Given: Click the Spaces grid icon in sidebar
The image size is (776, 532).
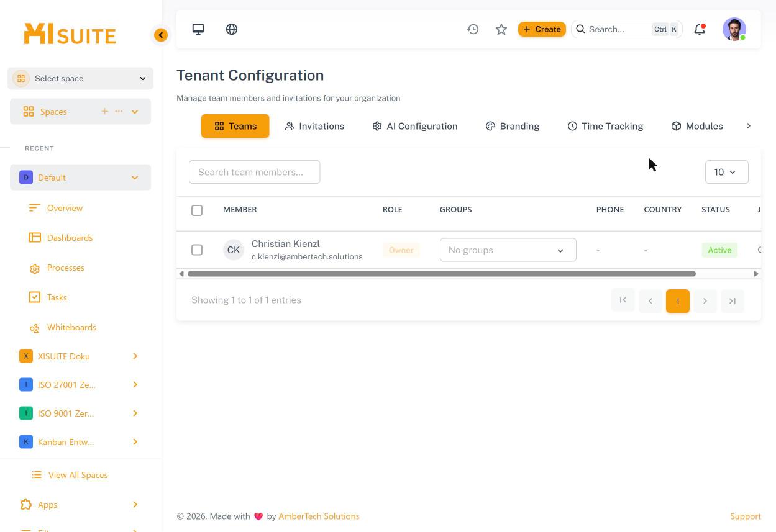Looking at the screenshot, I should [29, 112].
